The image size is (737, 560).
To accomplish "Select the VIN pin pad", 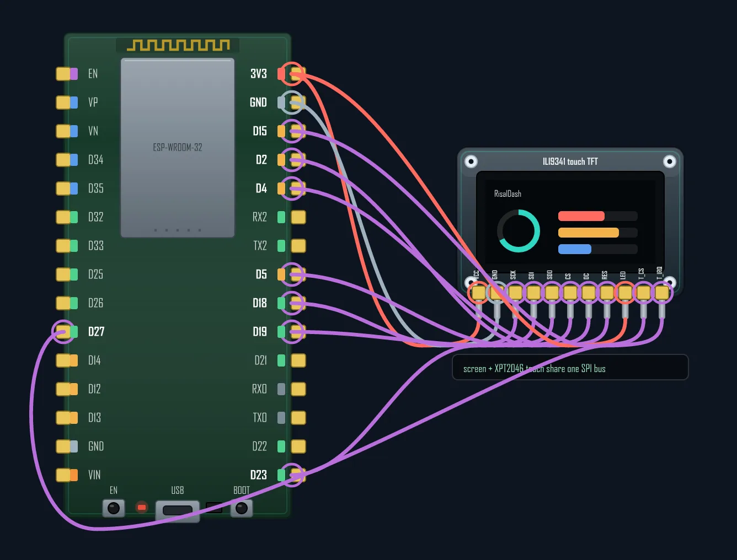I will (63, 475).
